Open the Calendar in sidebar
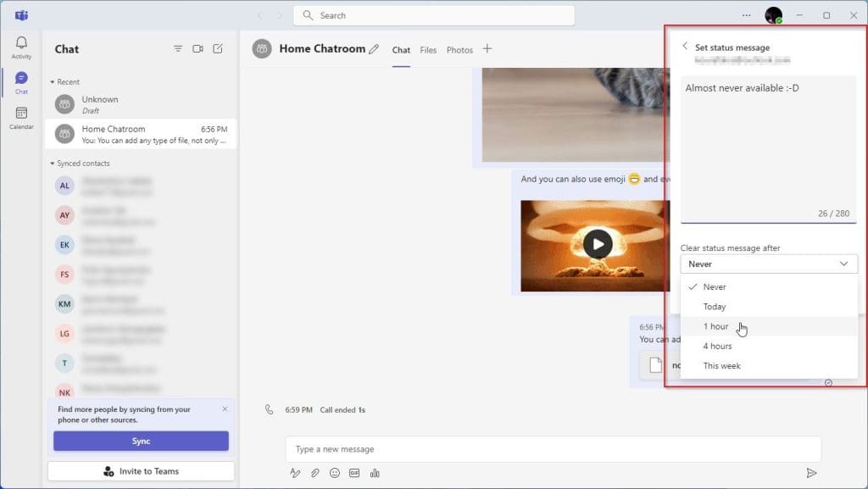This screenshot has height=489, width=868. pyautogui.click(x=21, y=118)
